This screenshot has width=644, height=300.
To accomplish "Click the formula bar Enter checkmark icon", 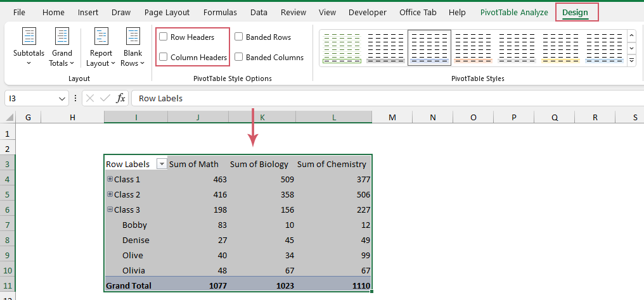I will 105,98.
